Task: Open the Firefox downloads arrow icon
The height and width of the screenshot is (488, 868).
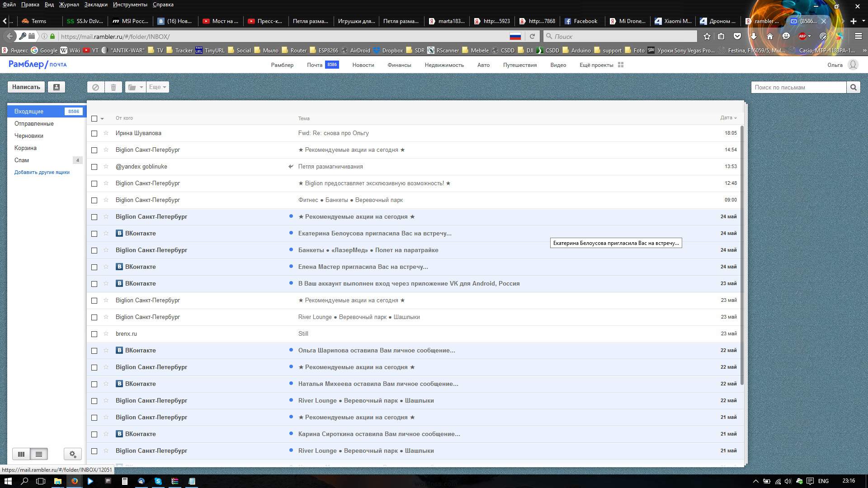Action: click(753, 36)
